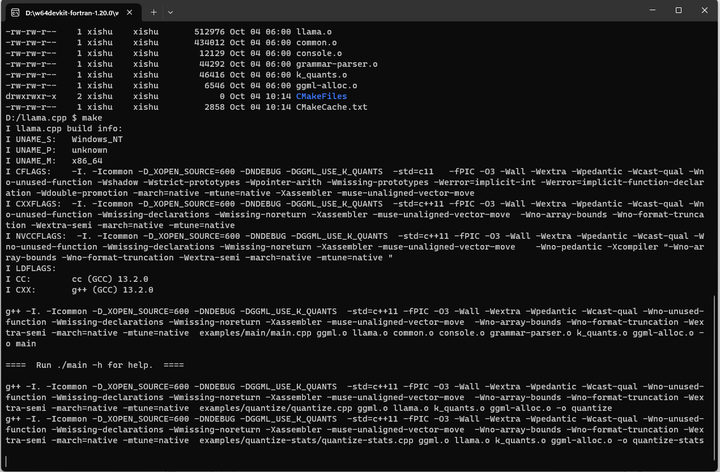This screenshot has height=472, width=720.
Task: Click the k_quants.o file name
Action: point(321,75)
